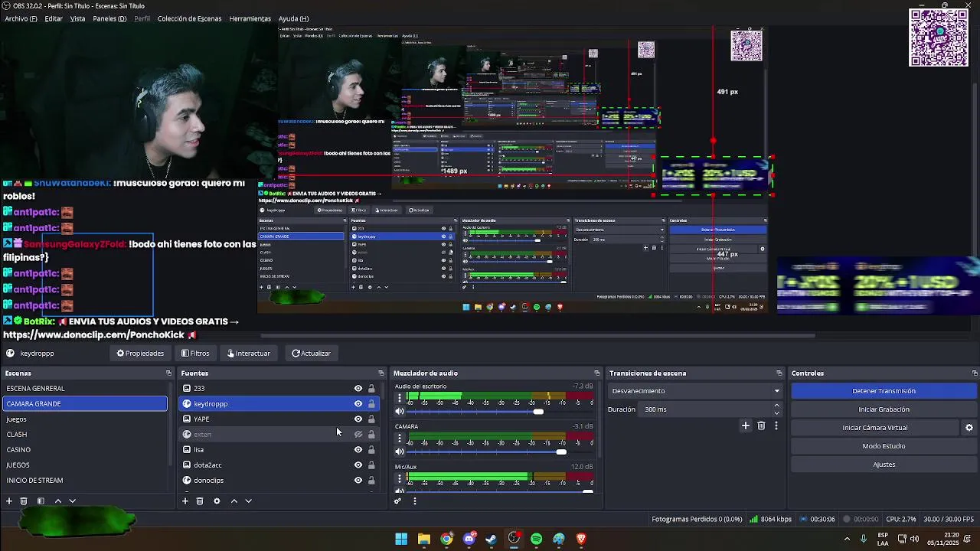This screenshot has height=551, width=980.
Task: Open Filtros for selected source
Action: pyautogui.click(x=195, y=354)
